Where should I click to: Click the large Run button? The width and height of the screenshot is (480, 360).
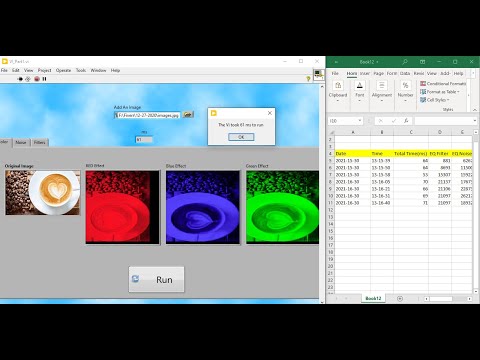coord(156,279)
